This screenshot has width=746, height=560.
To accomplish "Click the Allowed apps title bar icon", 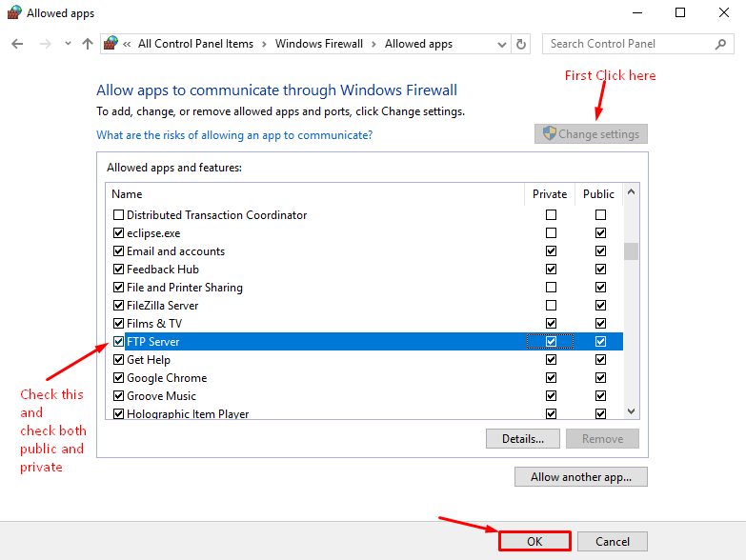I will pyautogui.click(x=14, y=12).
